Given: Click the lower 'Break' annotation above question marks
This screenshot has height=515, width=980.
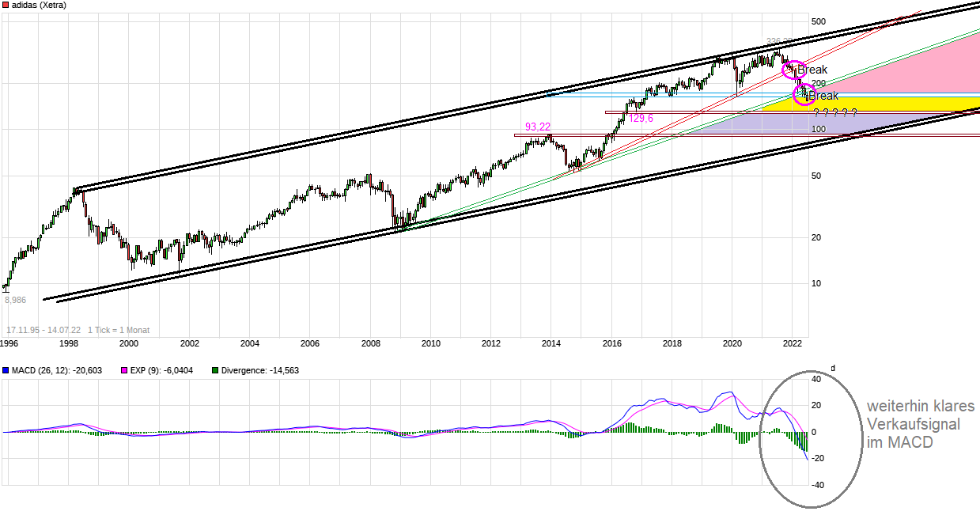Looking at the screenshot, I should 823,96.
